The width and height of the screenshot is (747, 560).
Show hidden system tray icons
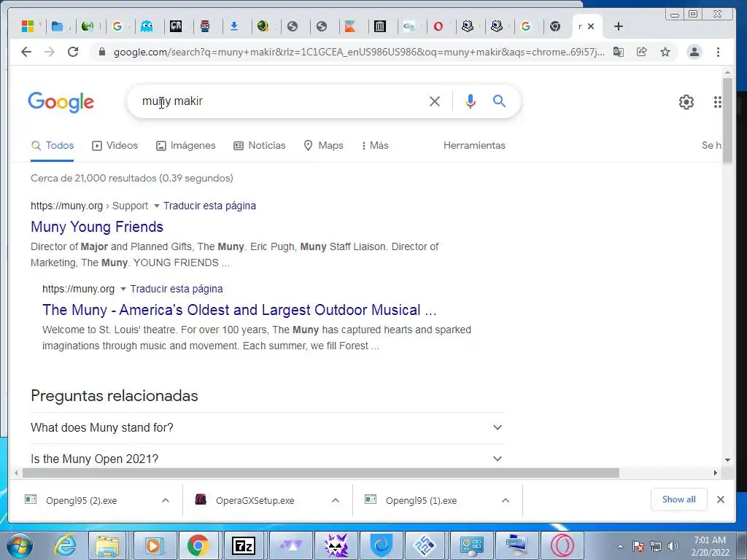pyautogui.click(x=620, y=546)
